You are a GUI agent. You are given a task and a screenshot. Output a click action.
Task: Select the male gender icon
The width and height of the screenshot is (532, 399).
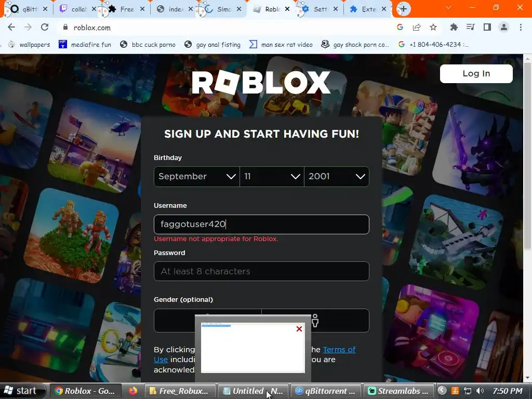pyautogui.click(x=315, y=321)
